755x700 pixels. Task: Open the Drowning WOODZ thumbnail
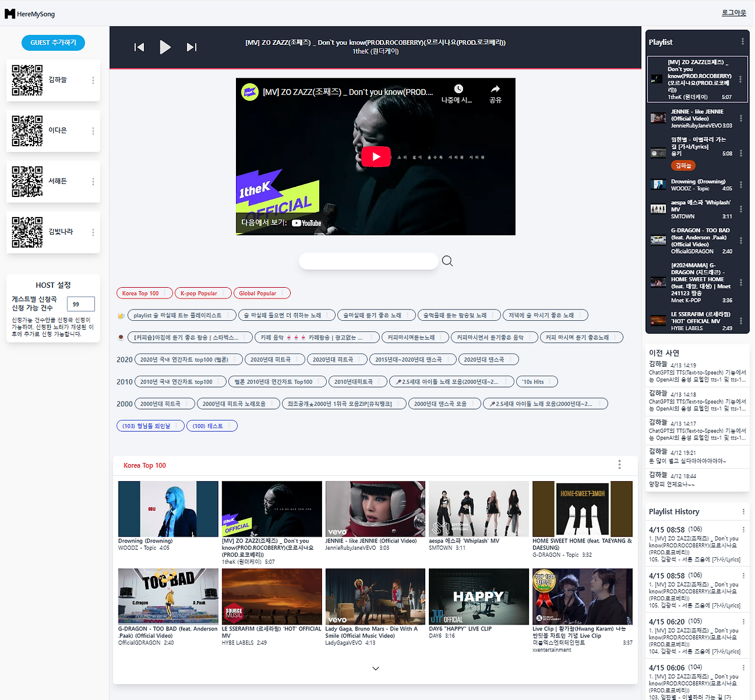click(x=168, y=508)
